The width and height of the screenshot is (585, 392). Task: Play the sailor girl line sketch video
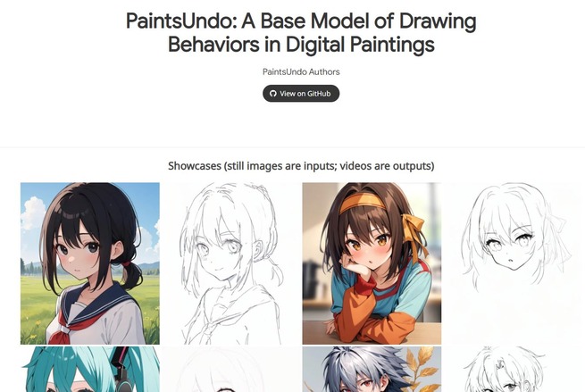click(231, 263)
